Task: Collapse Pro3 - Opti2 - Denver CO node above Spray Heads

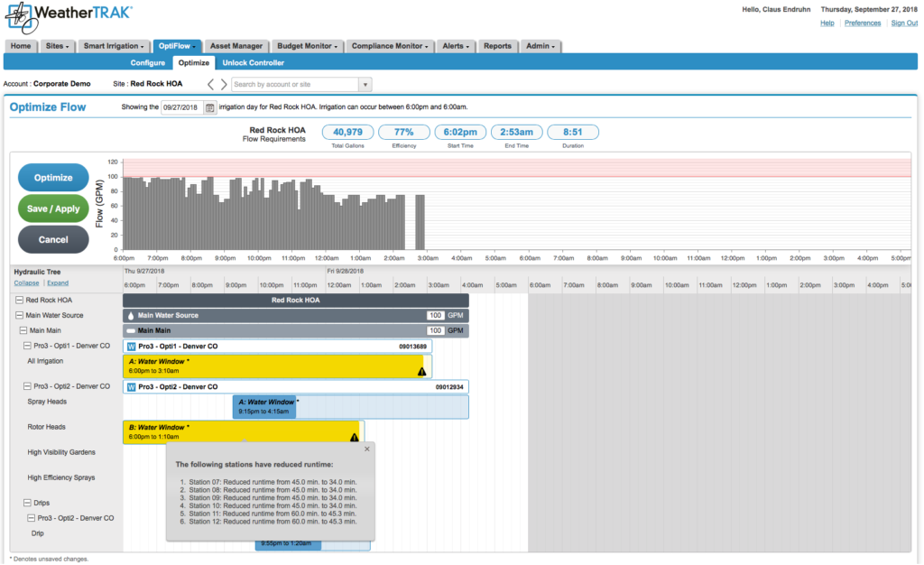Action: [27, 386]
